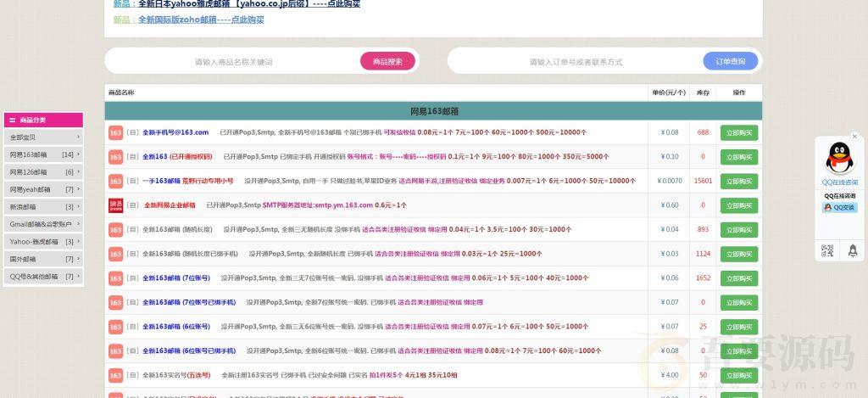Click the 商品名称 column header
868x398 pixels.
121,92
